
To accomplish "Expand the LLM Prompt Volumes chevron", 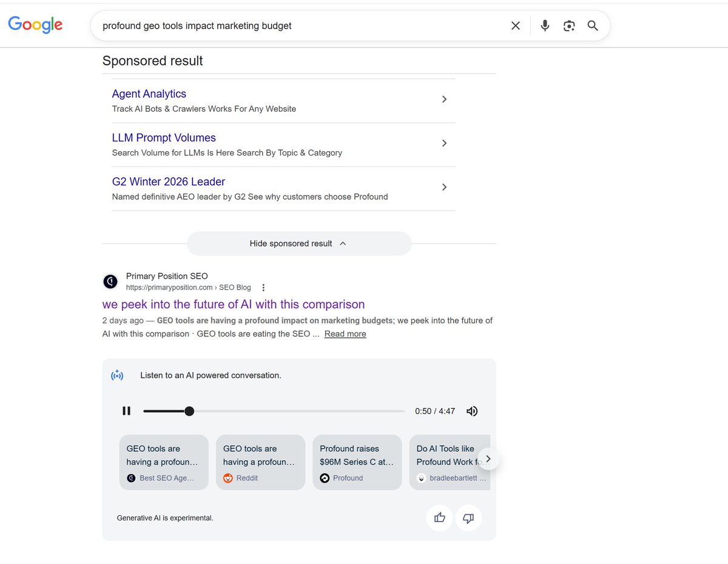I will click(x=444, y=143).
